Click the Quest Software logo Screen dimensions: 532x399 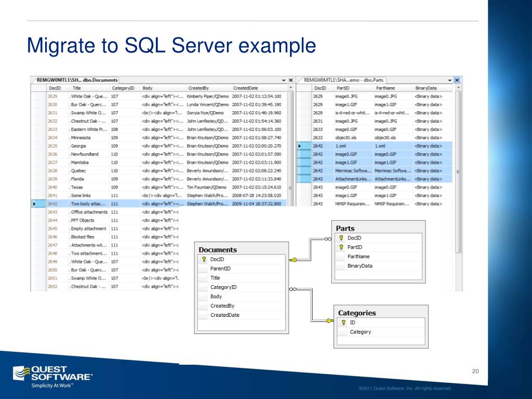(x=52, y=377)
